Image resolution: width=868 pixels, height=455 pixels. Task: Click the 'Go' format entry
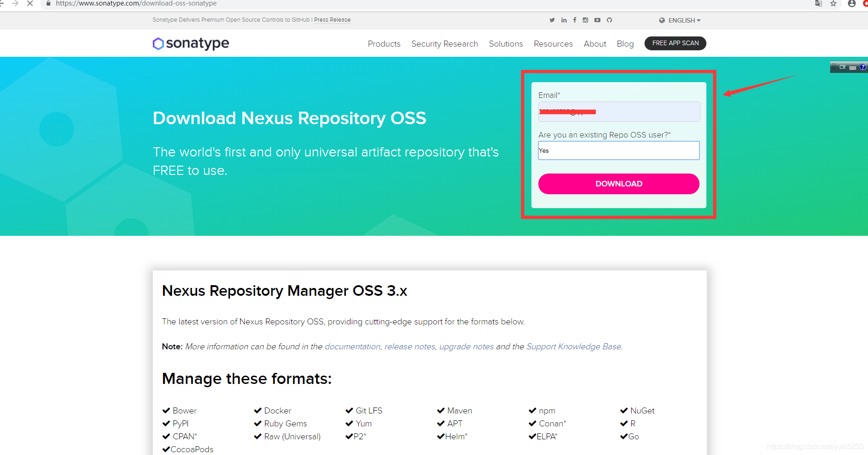tap(634, 437)
